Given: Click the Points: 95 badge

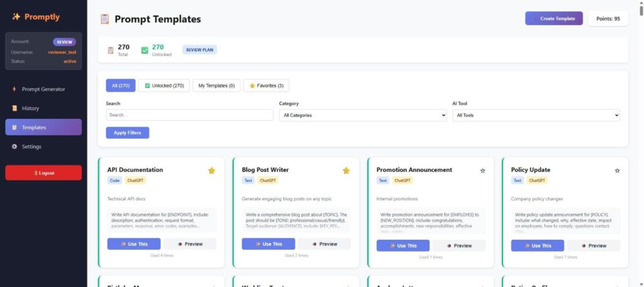Looking at the screenshot, I should tap(608, 18).
